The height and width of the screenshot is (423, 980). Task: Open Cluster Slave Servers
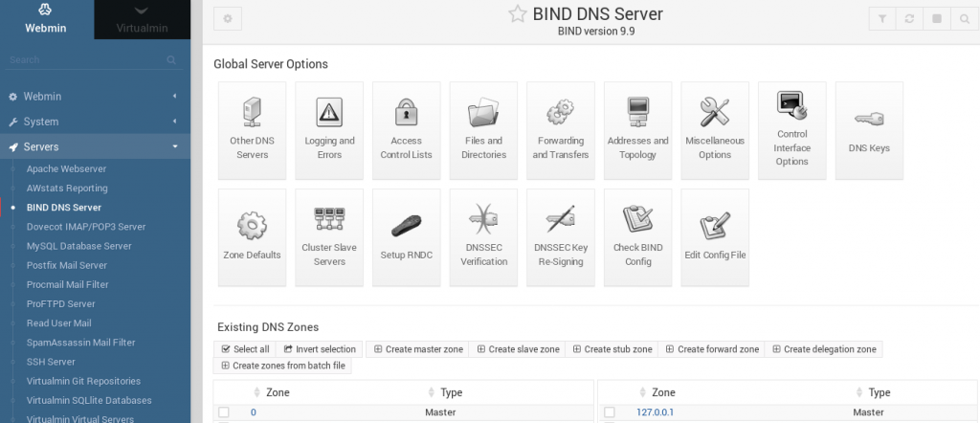click(x=329, y=237)
